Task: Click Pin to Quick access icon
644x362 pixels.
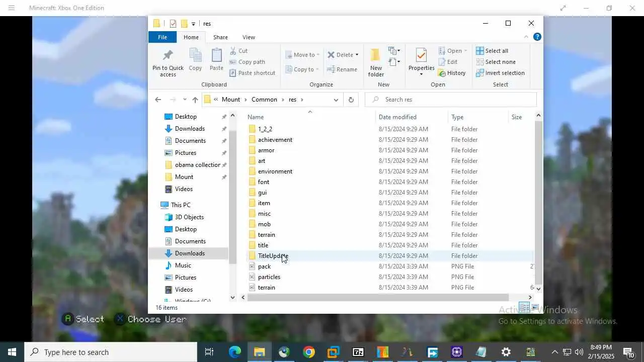Action: [168, 63]
